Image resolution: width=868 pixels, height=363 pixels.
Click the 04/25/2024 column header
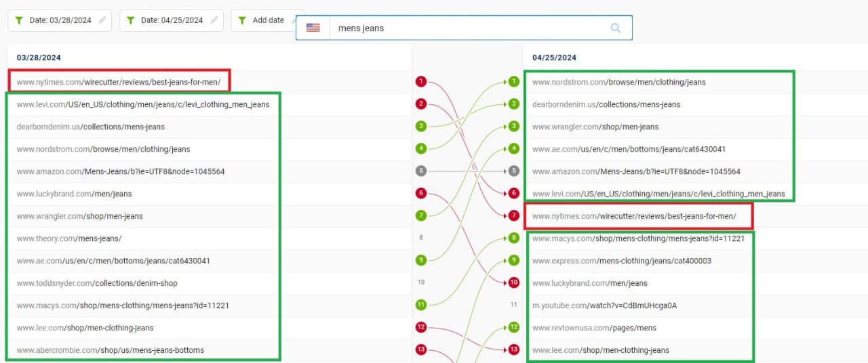coord(554,58)
